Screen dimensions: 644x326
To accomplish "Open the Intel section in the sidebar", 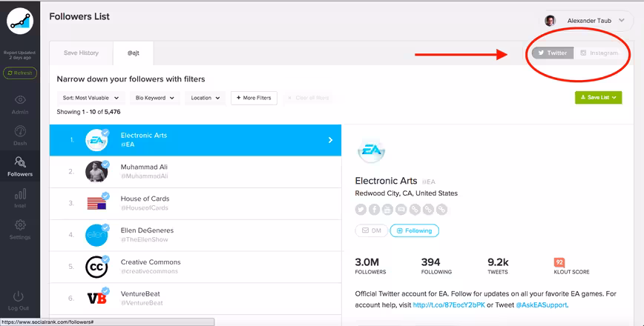I will [x=20, y=199].
